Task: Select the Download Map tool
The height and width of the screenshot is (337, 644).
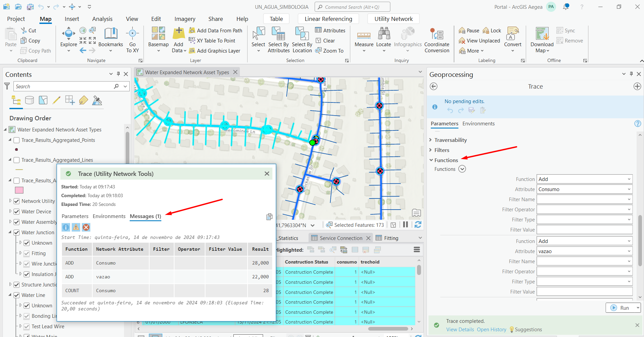Action: point(541,39)
